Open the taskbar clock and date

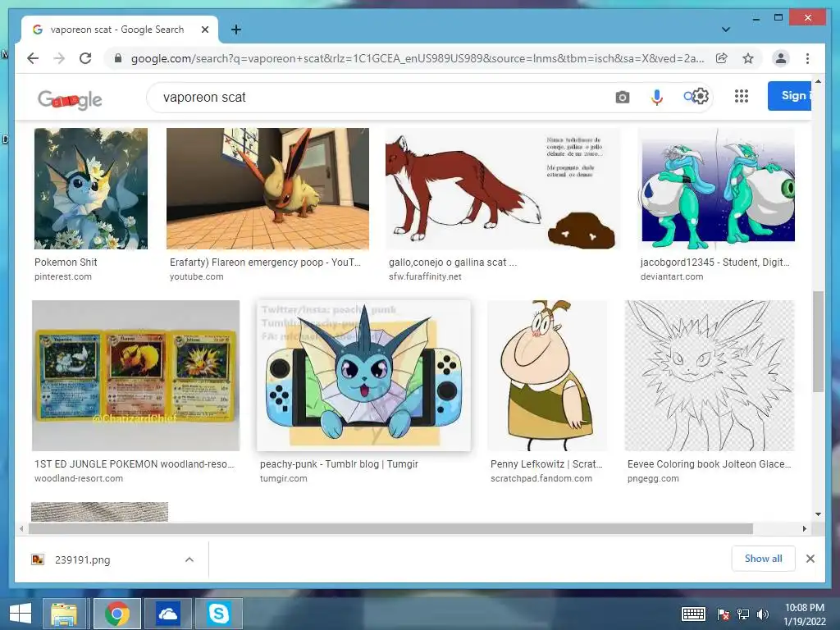coord(804,614)
